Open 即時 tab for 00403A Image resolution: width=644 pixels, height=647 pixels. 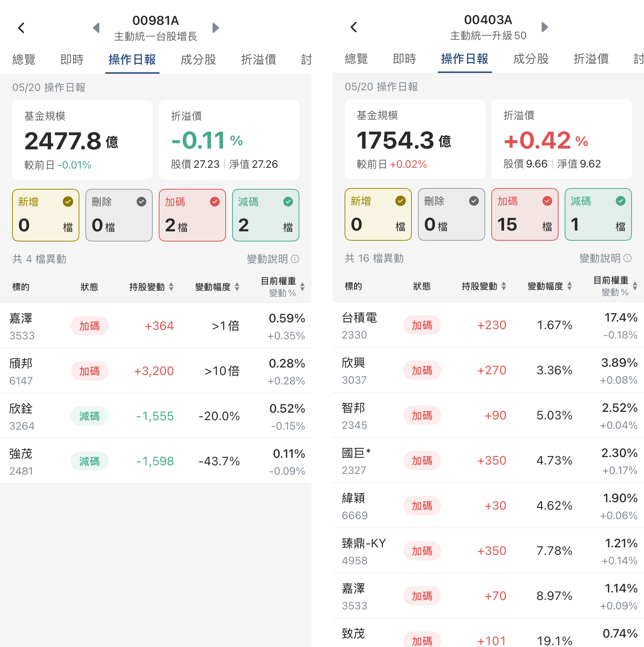coord(404,59)
